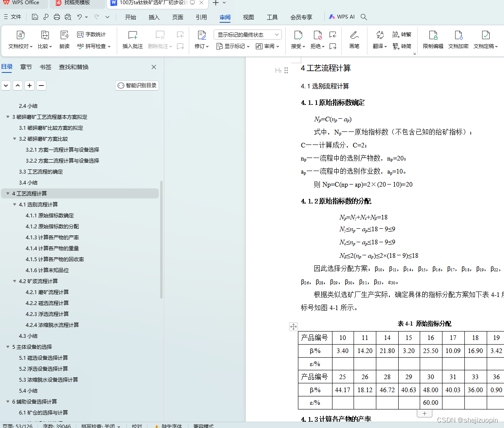This screenshot has width=504, height=428.
Task: Open 文档校对 document proofreading tool
Action: [x=20, y=40]
